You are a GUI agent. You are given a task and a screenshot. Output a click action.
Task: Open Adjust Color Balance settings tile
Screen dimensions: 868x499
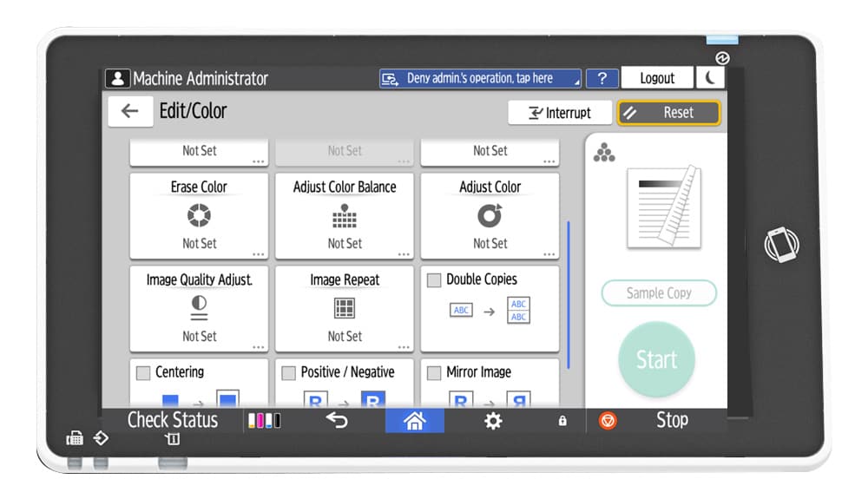pyautogui.click(x=345, y=215)
